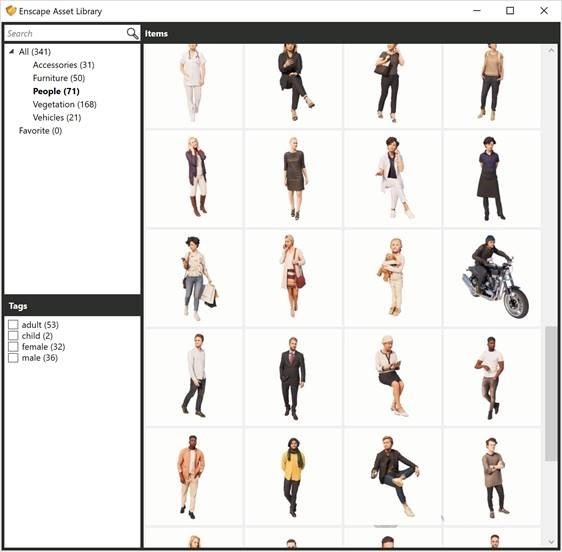This screenshot has width=562, height=552.
Task: Open the Accessories (31) category
Action: pyautogui.click(x=63, y=65)
